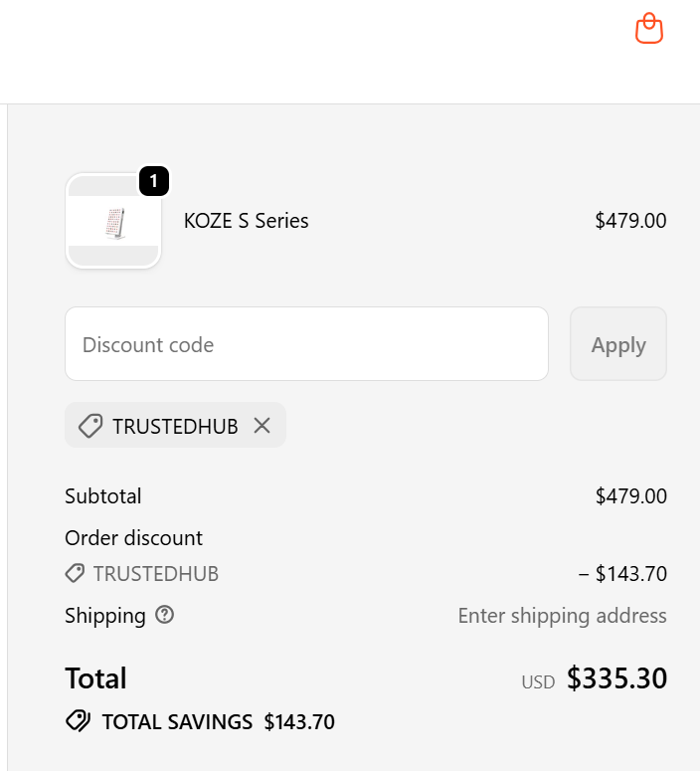Click the shipping help question mark icon
The image size is (700, 771).
(x=165, y=615)
